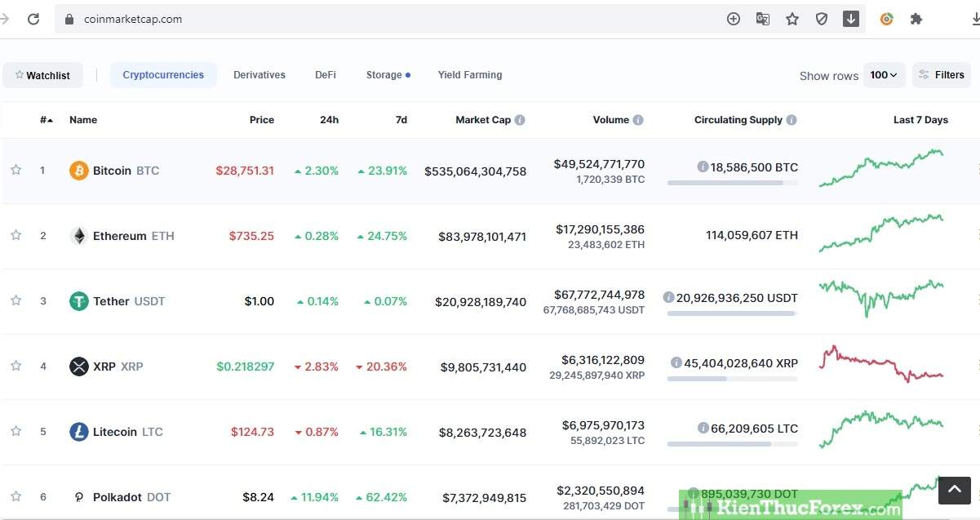
Task: Click the add-to-desktop plus icon in address bar
Action: [734, 19]
